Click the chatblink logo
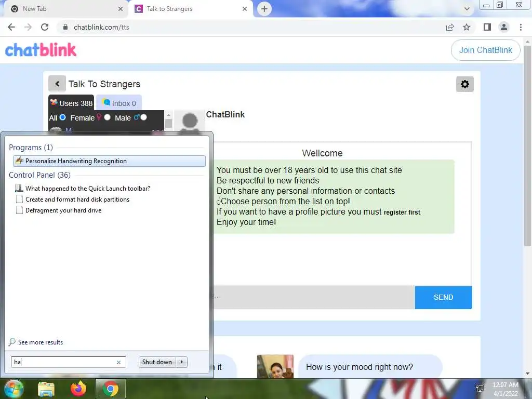Image resolution: width=532 pixels, height=399 pixels. 41,50
